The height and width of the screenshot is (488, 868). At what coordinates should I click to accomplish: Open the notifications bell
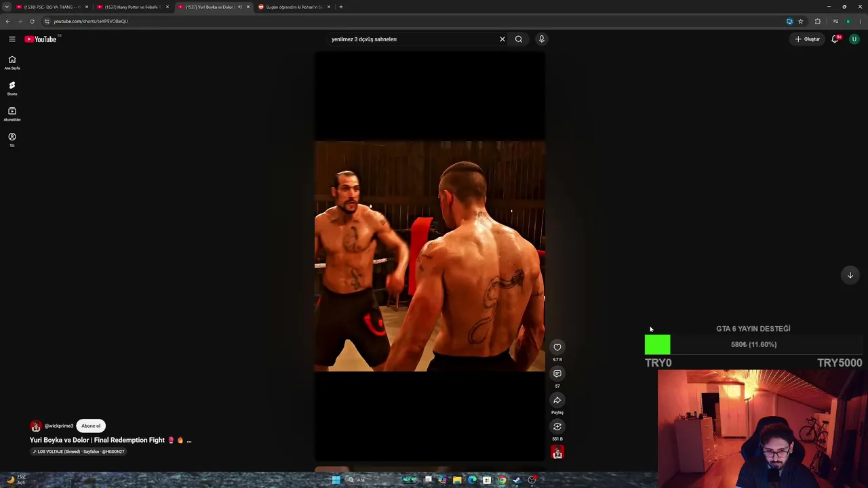(835, 39)
